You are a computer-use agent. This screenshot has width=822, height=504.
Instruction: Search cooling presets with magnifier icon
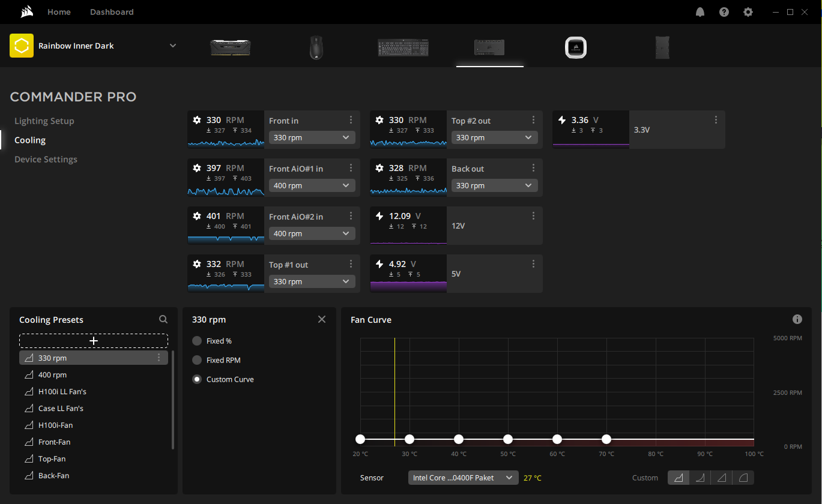(x=163, y=320)
